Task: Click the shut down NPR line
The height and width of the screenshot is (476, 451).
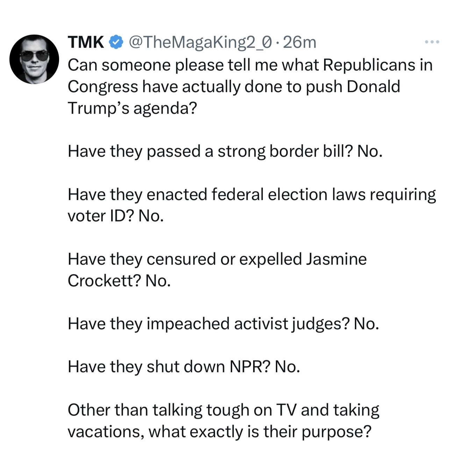Action: click(x=184, y=367)
